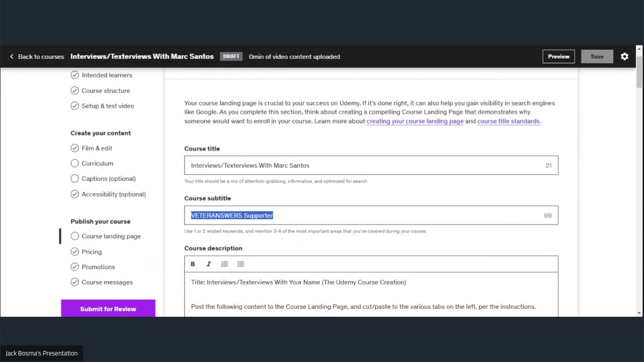Click the scrollbar down arrow
This screenshot has width=644, height=362.
coord(639,313)
